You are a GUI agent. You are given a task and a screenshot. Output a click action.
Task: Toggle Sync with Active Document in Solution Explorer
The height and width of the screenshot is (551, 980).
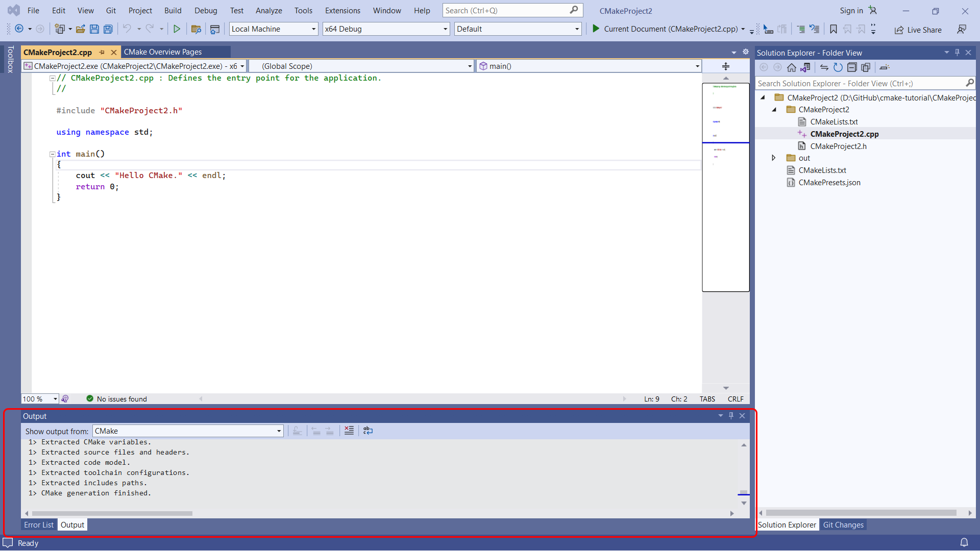pos(824,67)
